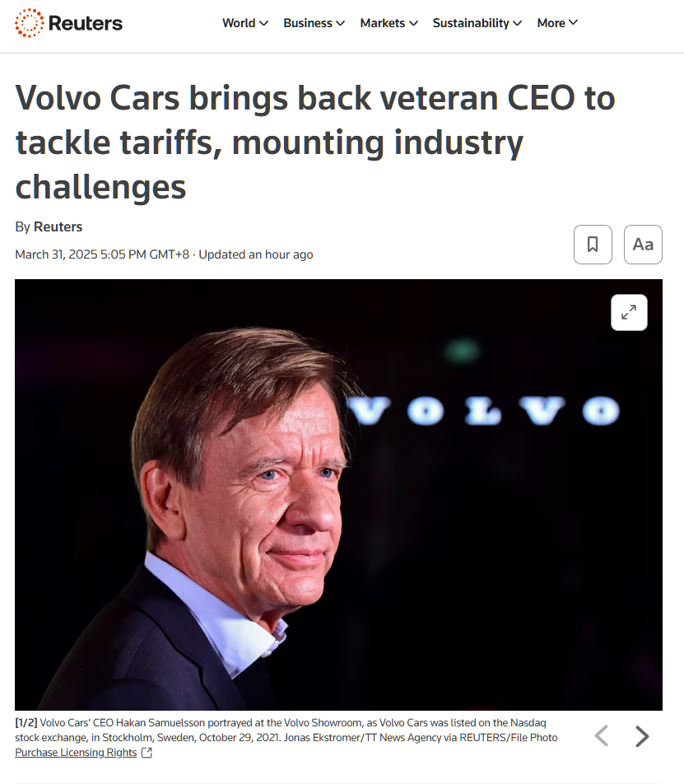The width and height of the screenshot is (684, 784).
Task: Open the Business menu dropdown
Action: 314,23
